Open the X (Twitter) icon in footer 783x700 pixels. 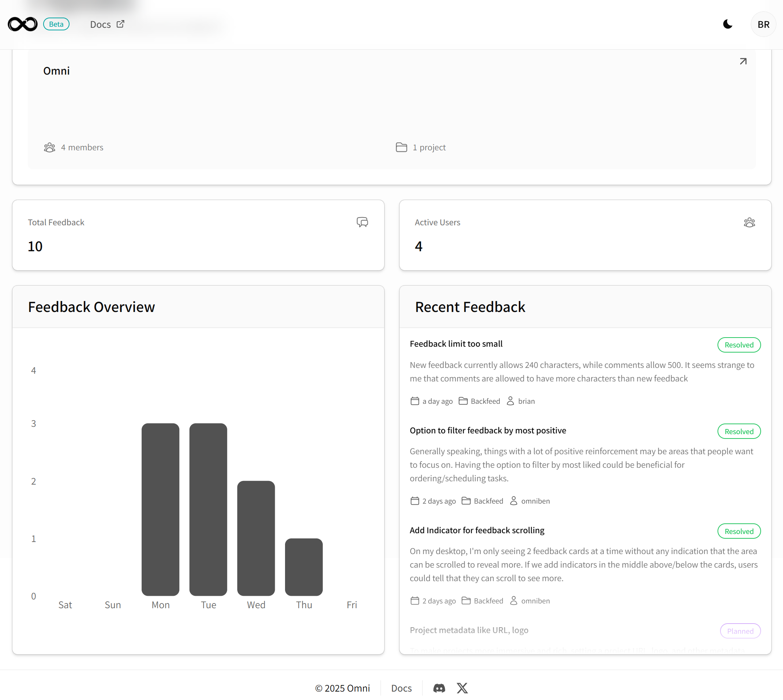pos(462,688)
